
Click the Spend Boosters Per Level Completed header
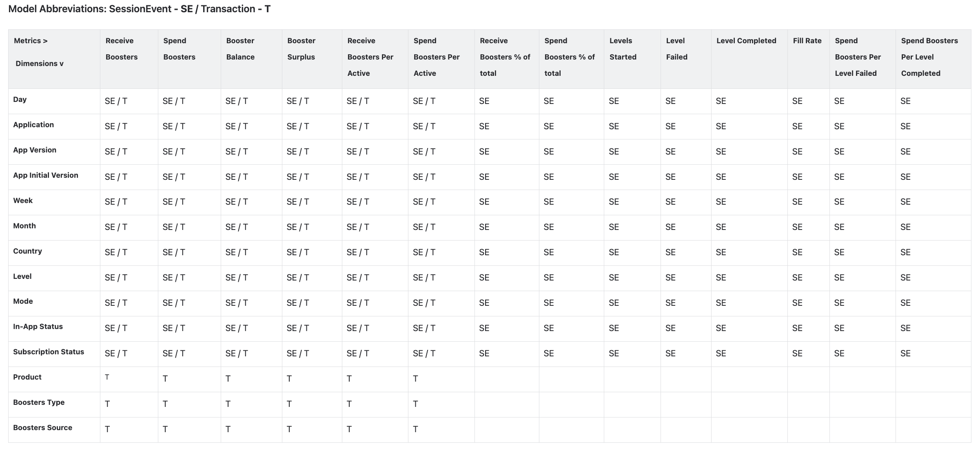click(x=929, y=57)
